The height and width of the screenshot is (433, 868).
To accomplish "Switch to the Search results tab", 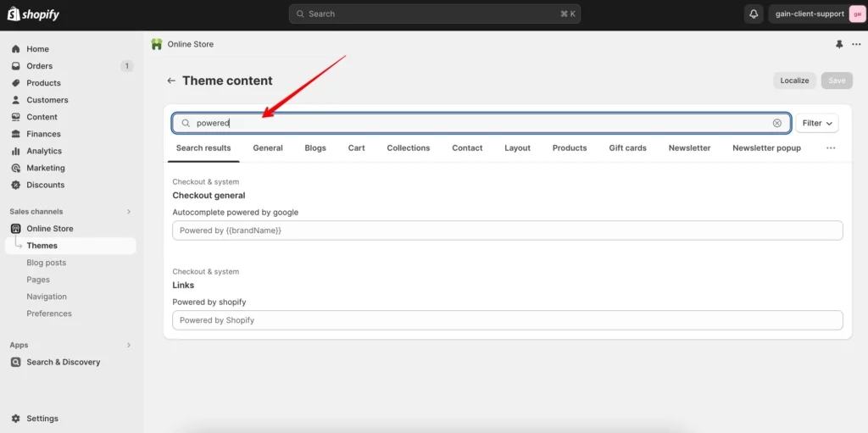I will (203, 147).
